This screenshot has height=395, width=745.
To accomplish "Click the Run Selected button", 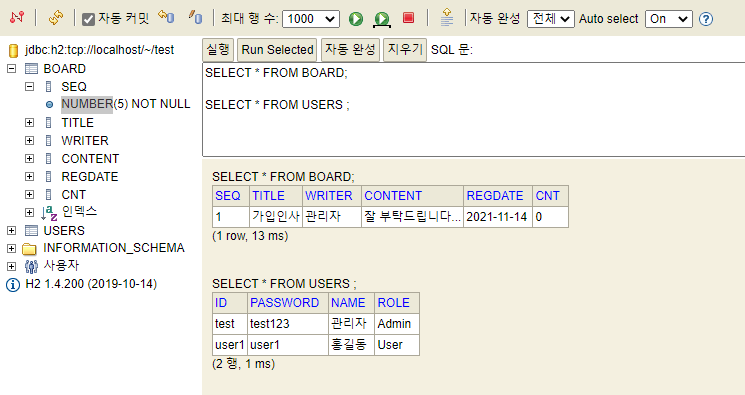I will (x=277, y=49).
